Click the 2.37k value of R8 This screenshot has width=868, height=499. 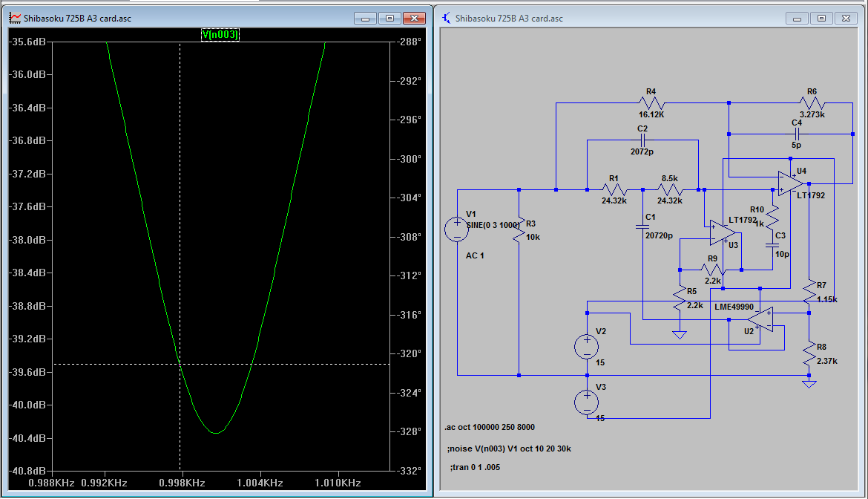point(827,361)
